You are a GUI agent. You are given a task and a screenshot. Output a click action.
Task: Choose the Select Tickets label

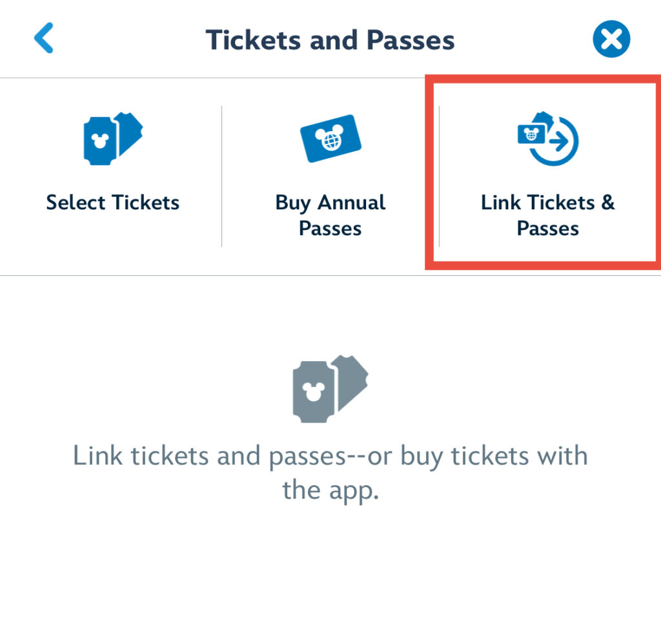[x=113, y=203]
